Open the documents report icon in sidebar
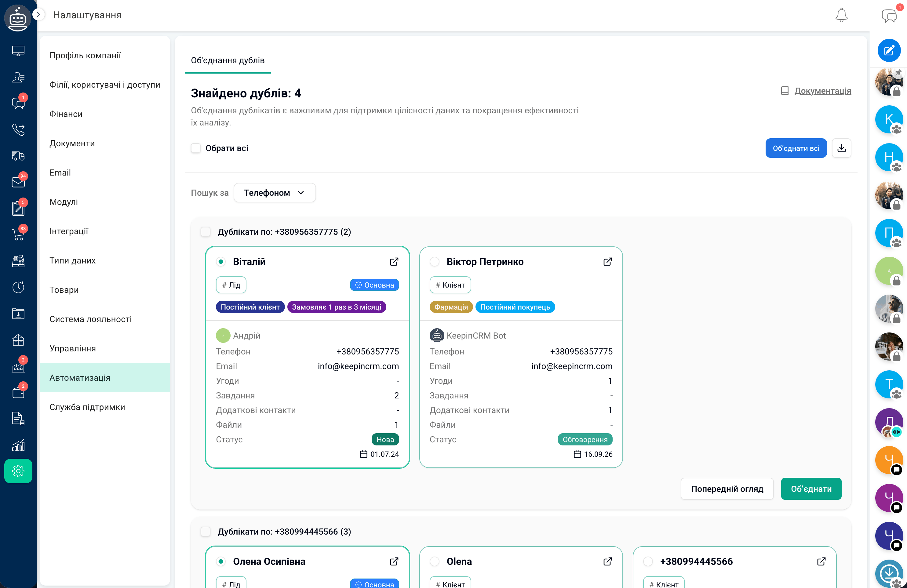Screen dimensions: 907x588 tap(18, 419)
